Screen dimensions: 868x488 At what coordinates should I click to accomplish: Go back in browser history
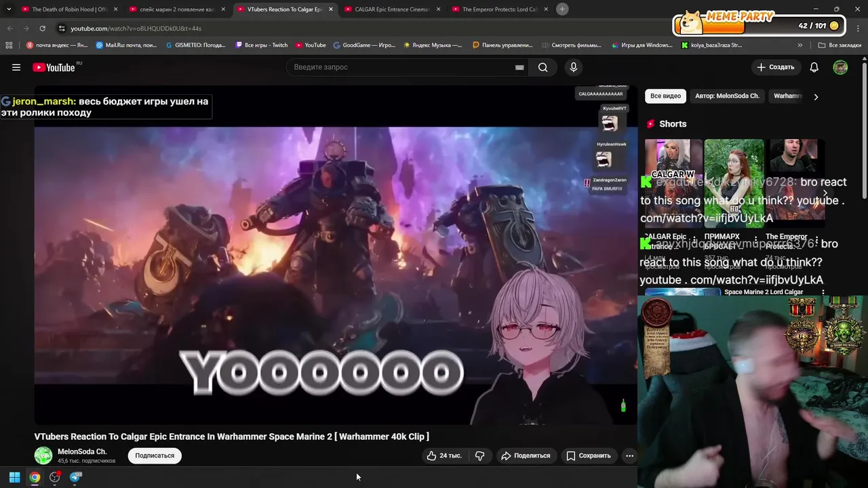(9, 28)
